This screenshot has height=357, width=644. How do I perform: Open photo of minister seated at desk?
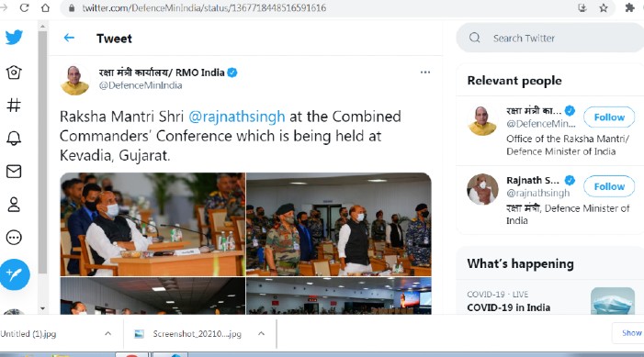[x=153, y=224]
